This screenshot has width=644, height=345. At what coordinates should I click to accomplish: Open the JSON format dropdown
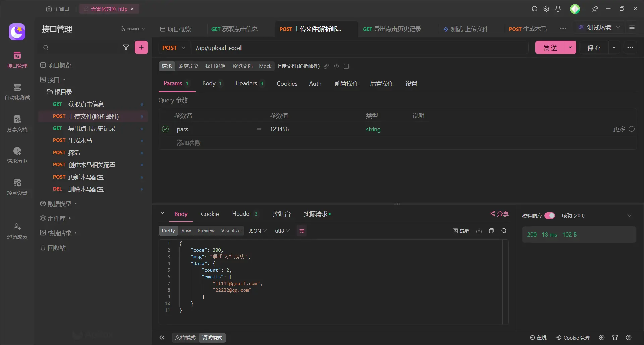point(258,231)
